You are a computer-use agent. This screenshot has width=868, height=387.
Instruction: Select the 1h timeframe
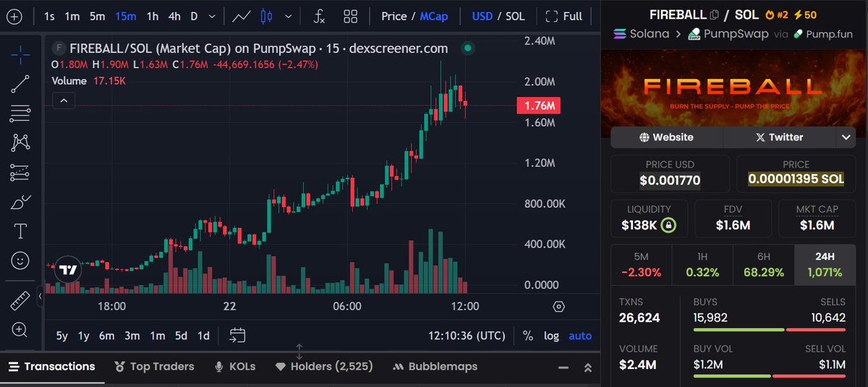153,16
